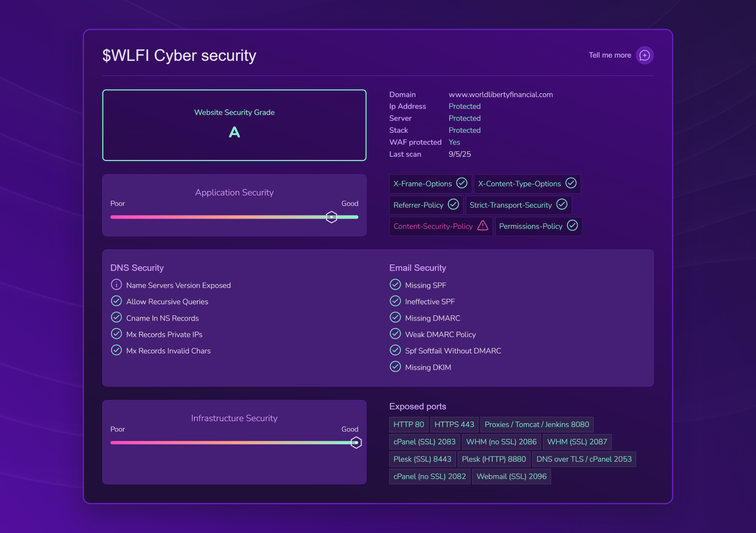Click the X-Frame-Options check icon

coord(461,183)
